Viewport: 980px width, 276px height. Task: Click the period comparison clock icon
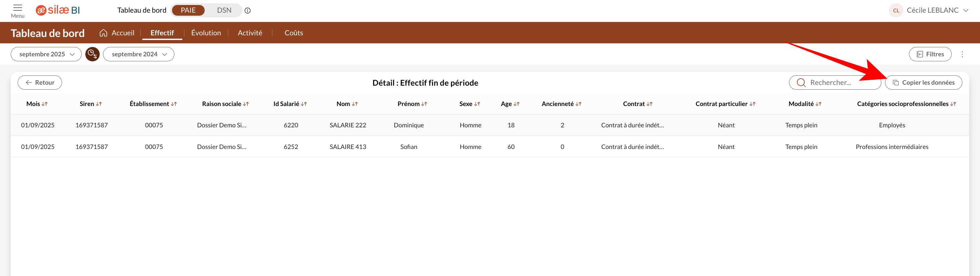(92, 54)
